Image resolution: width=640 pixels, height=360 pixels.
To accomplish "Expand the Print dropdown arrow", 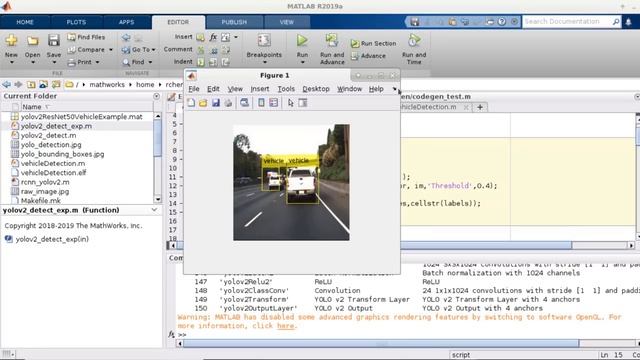I will 97,62.
